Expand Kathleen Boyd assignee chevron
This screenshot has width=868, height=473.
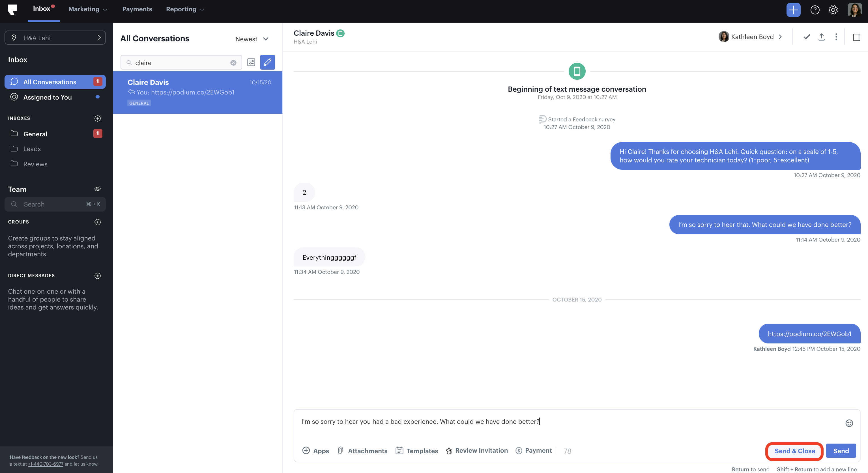[780, 37]
